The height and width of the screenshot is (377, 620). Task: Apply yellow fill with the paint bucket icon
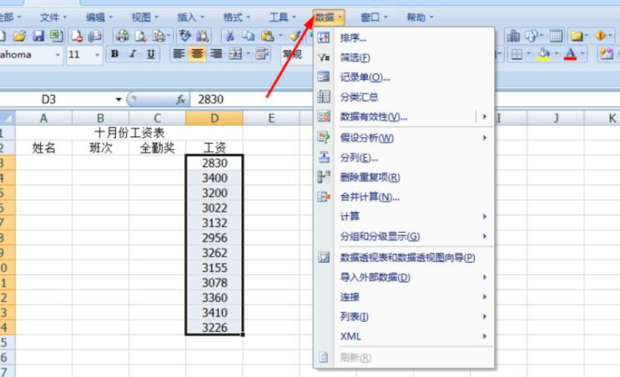click(x=544, y=54)
